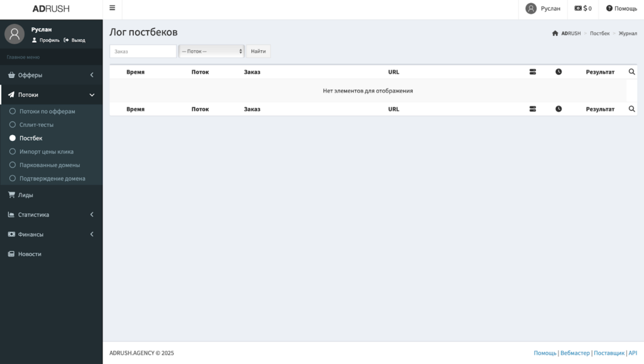Click the Новости newspaper icon

click(x=11, y=254)
